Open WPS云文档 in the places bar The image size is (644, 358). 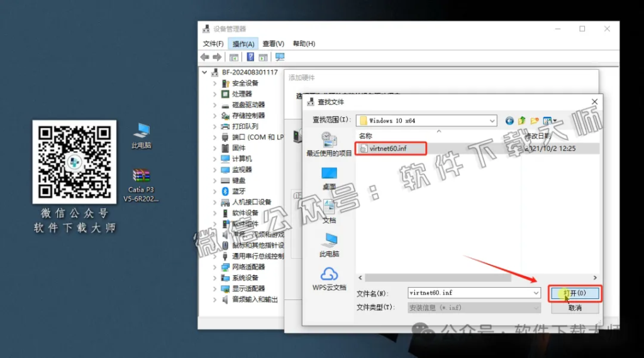pos(329,279)
